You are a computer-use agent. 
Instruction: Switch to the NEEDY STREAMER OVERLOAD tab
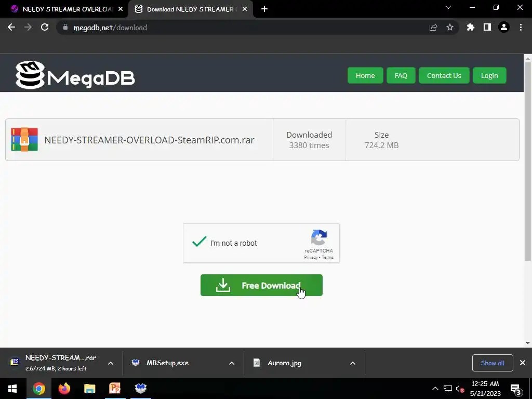click(x=64, y=9)
